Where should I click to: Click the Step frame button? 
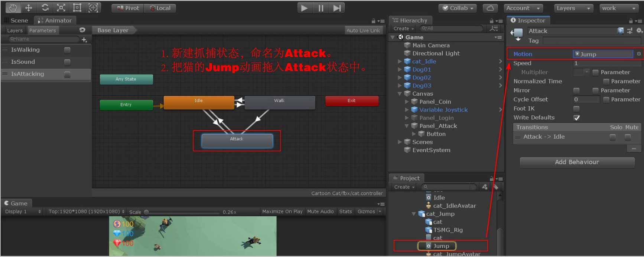click(x=337, y=8)
